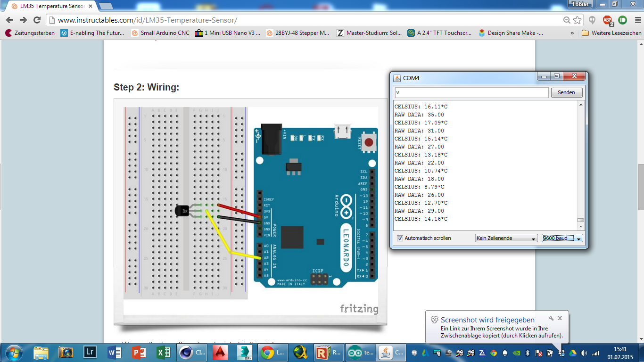Toggle the Automatisch scrollen checkbox
The image size is (644, 362).
400,238
